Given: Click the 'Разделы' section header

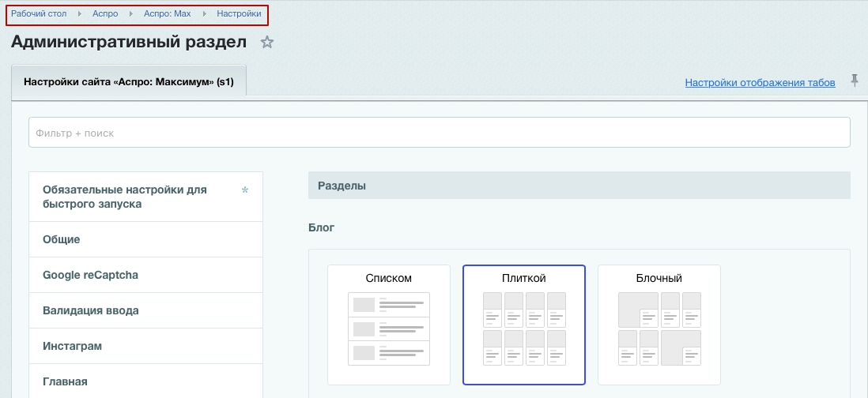Looking at the screenshot, I should (x=342, y=186).
